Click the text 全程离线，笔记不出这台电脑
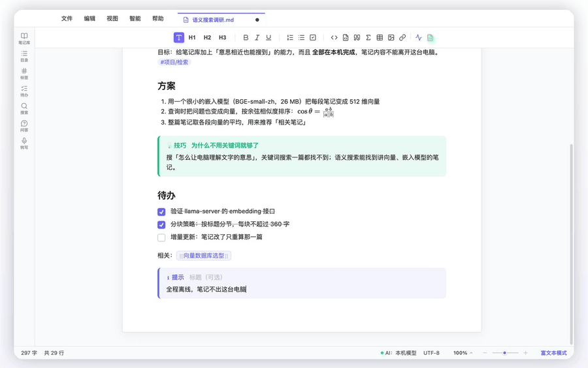The image size is (588, 368). point(206,289)
